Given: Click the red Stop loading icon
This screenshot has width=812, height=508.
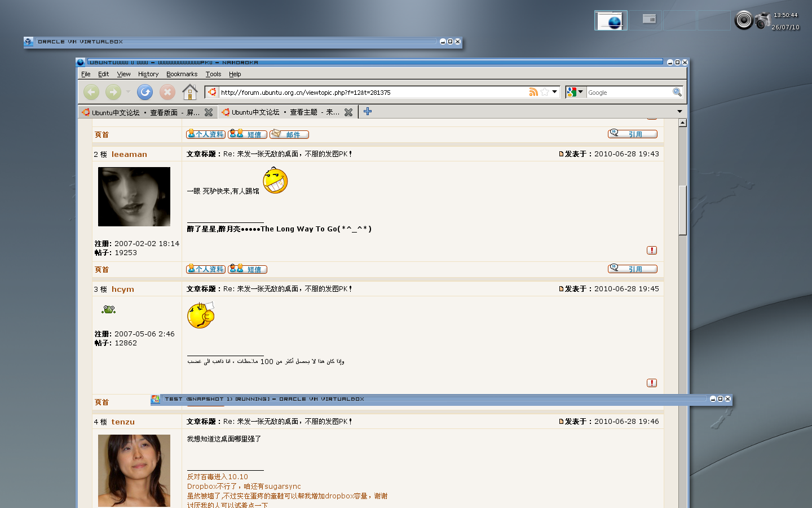Looking at the screenshot, I should pos(167,92).
